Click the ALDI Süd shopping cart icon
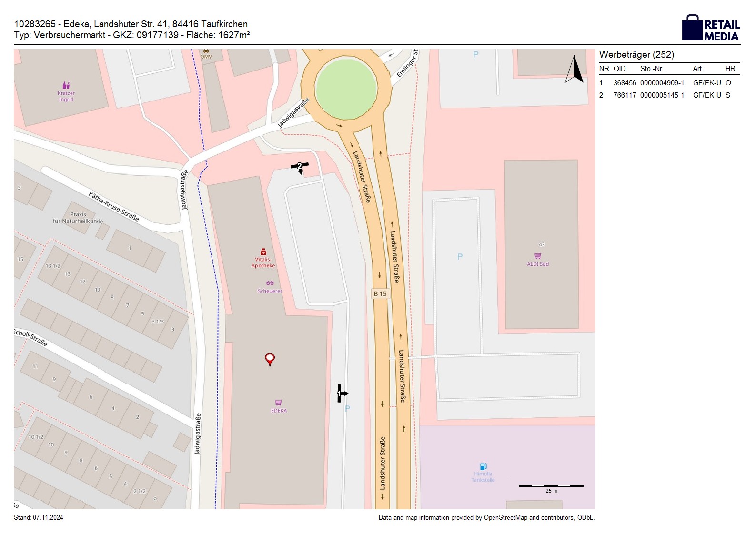756x535 pixels. click(x=538, y=256)
